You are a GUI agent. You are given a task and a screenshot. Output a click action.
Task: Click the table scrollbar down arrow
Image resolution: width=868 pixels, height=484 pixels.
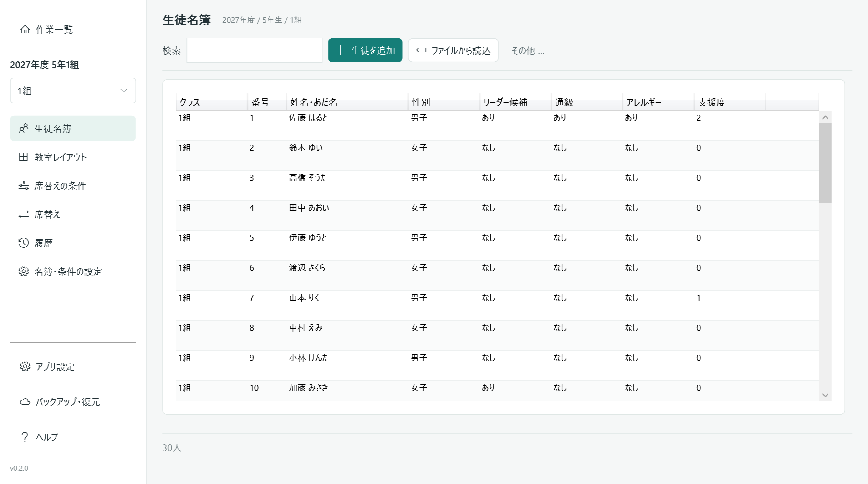click(x=825, y=395)
